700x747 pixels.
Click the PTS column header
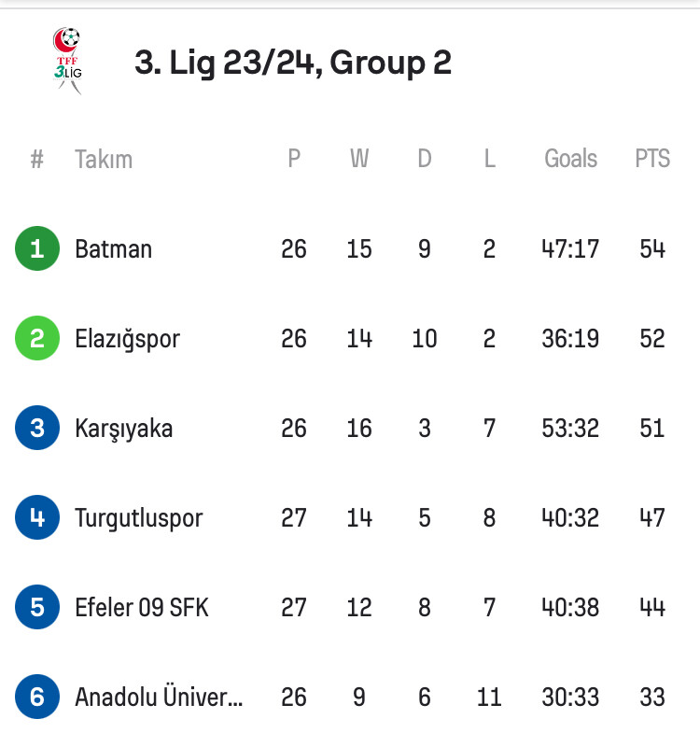(x=652, y=158)
